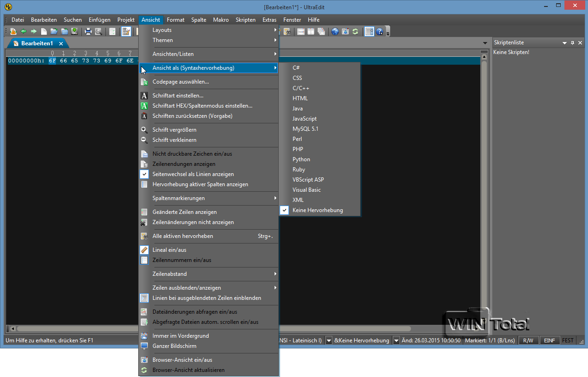Toggle Linien bei ausgeblendeten Zeilen einblenden

(x=209, y=298)
